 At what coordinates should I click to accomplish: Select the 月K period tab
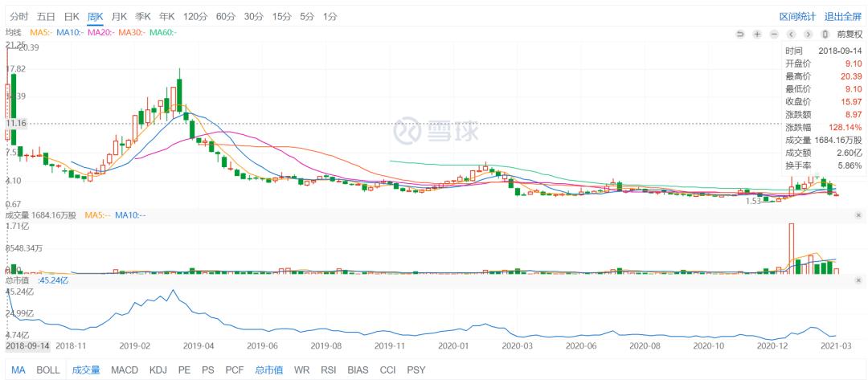[119, 17]
